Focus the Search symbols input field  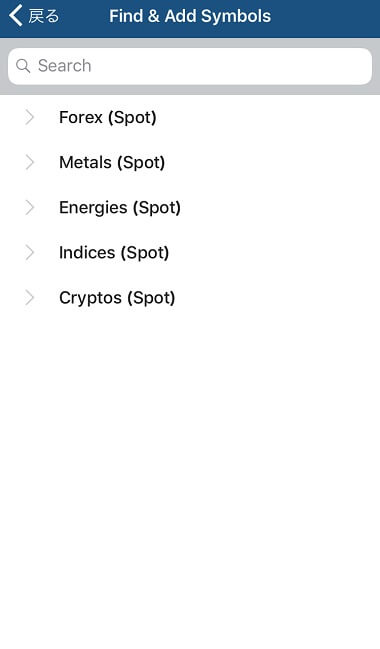190,66
